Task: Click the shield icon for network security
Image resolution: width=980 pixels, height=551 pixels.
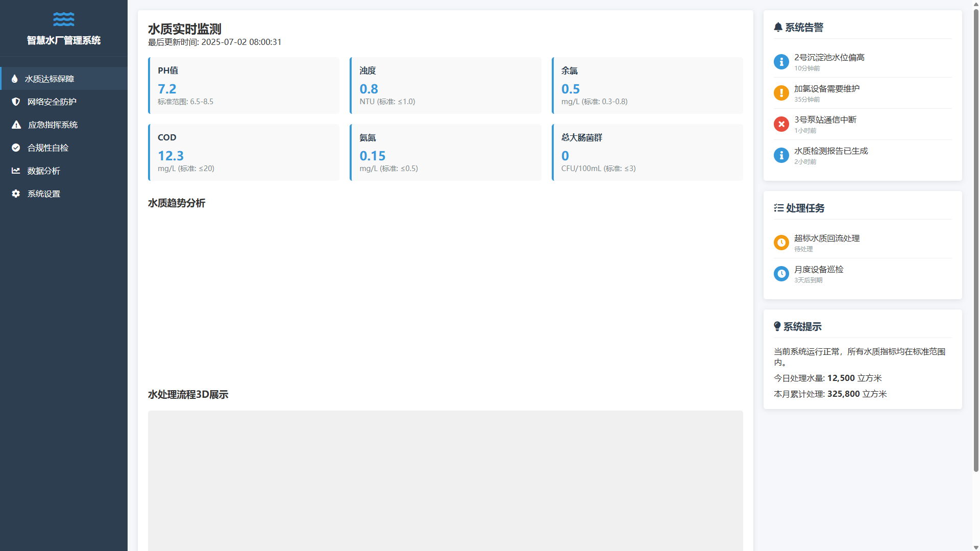Action: [x=16, y=102]
